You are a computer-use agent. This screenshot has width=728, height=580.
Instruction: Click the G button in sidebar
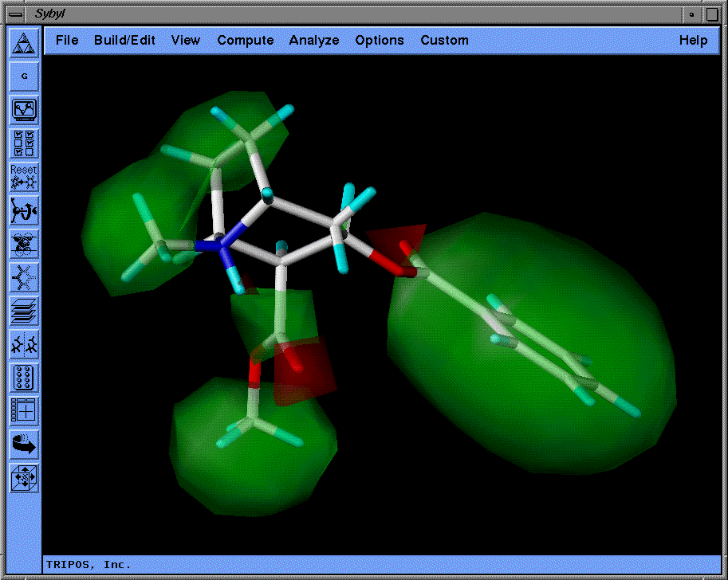click(24, 76)
